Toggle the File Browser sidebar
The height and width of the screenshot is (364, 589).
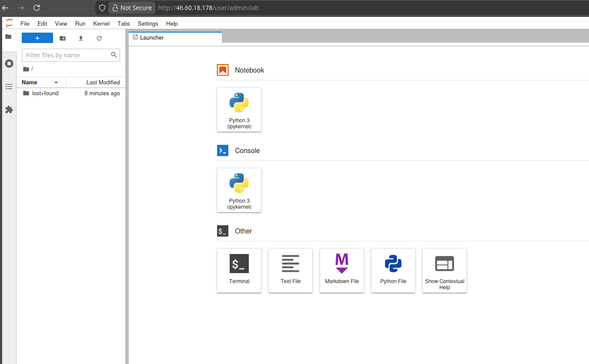(8, 37)
